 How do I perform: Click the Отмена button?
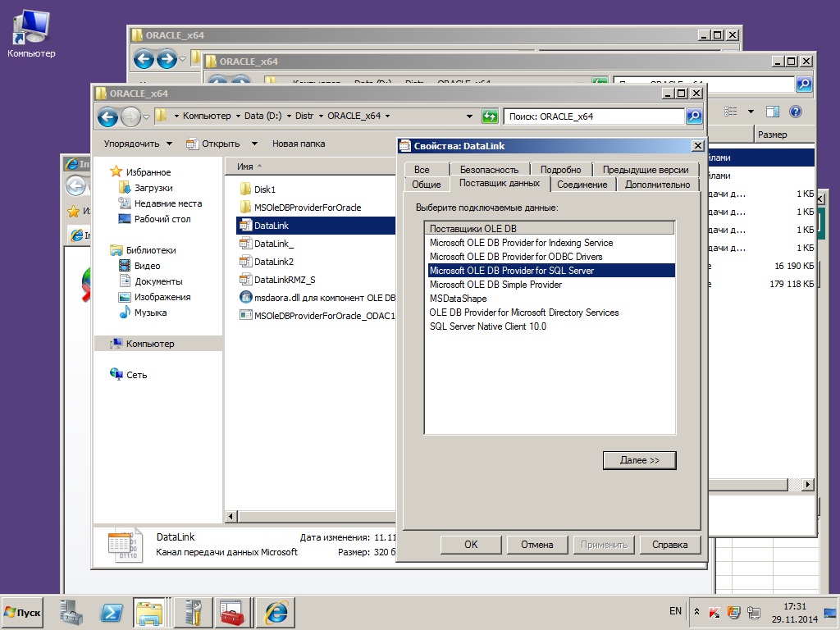536,545
